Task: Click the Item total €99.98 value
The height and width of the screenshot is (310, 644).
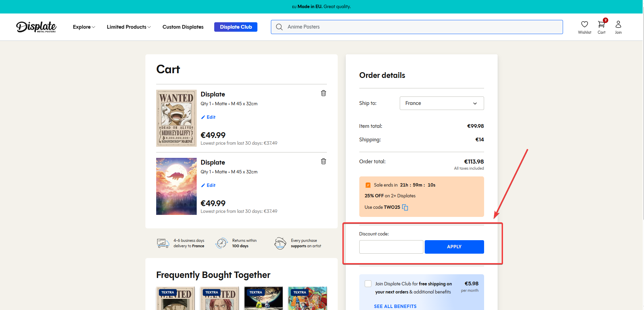Action: [475, 126]
